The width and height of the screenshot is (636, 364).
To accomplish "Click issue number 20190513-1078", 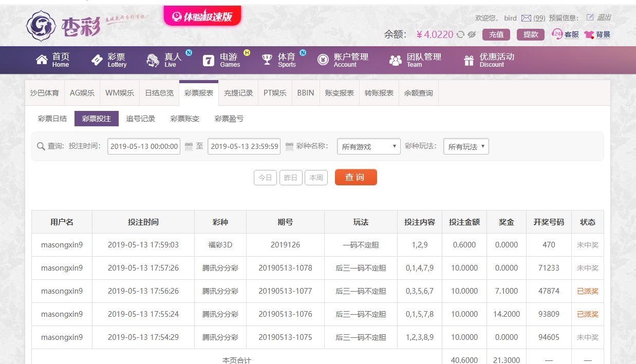I will (285, 268).
